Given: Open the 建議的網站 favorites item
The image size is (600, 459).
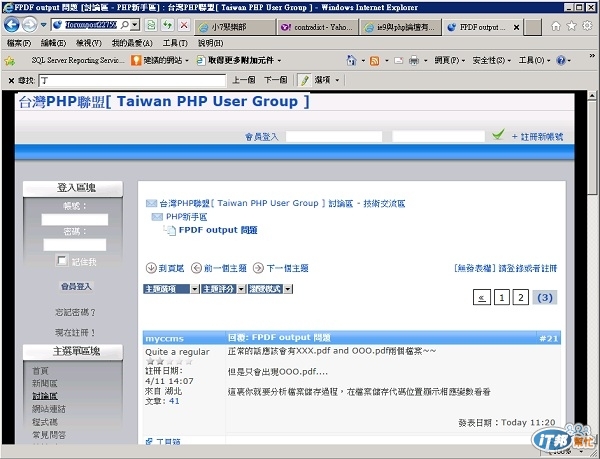Looking at the screenshot, I should click(x=160, y=60).
